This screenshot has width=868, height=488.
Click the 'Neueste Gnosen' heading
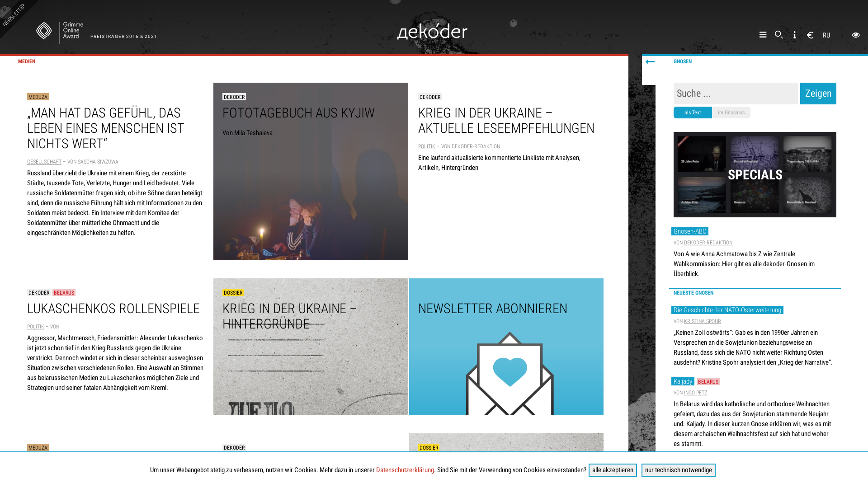point(693,293)
